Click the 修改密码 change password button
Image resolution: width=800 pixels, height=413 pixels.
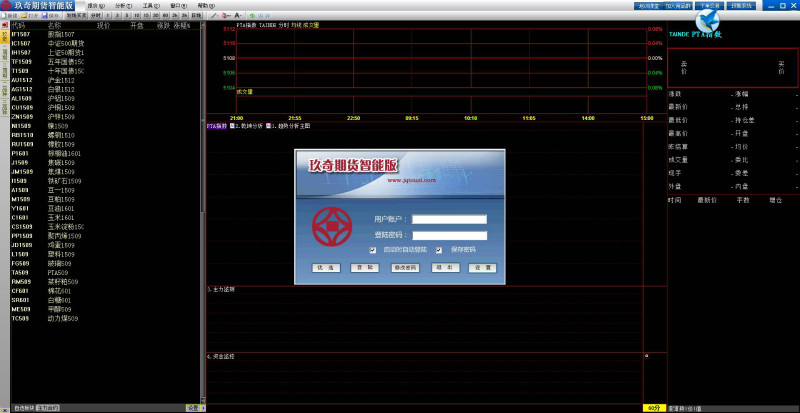click(403, 268)
